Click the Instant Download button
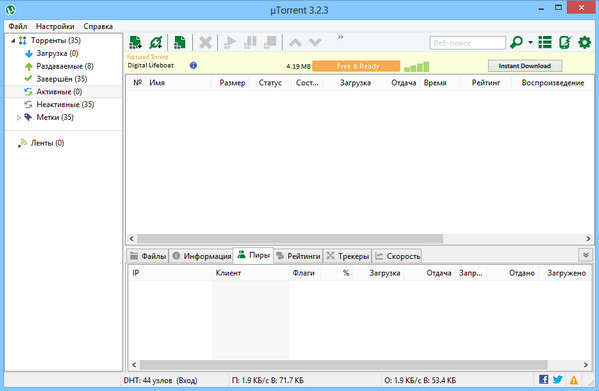This screenshot has height=391, width=599. 525,66
